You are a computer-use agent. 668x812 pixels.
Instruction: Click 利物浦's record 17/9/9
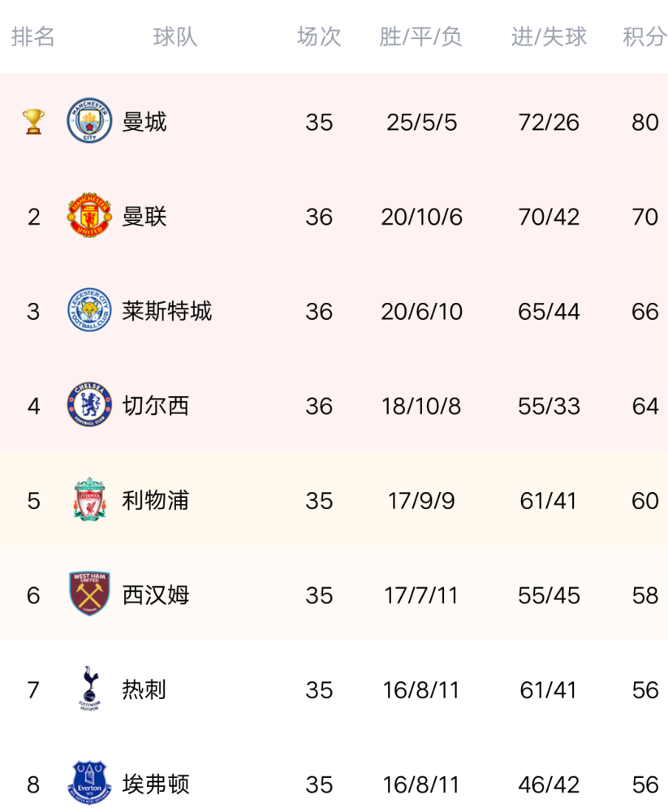(x=421, y=501)
